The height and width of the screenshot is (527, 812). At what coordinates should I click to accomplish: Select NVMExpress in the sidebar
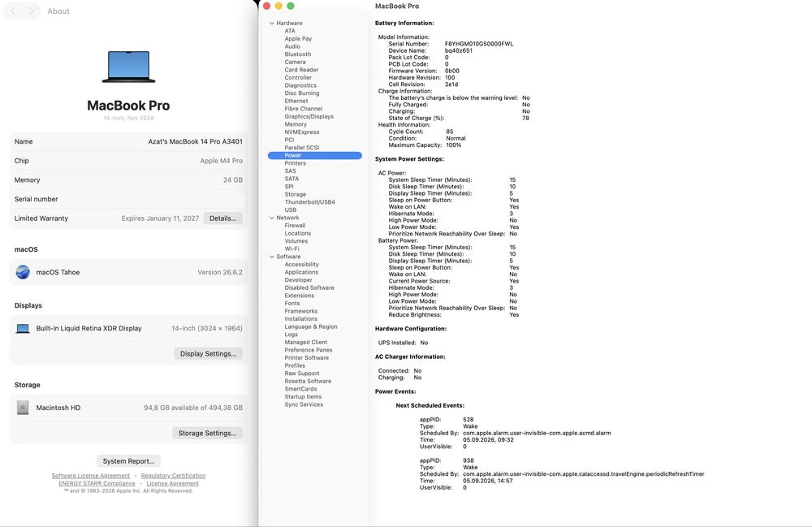tap(301, 132)
